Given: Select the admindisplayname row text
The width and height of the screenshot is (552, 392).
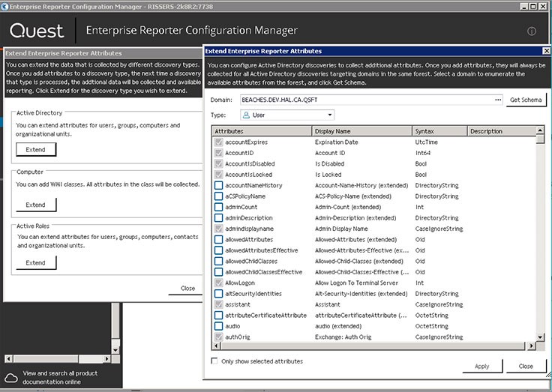Looking at the screenshot, I should pos(249,229).
